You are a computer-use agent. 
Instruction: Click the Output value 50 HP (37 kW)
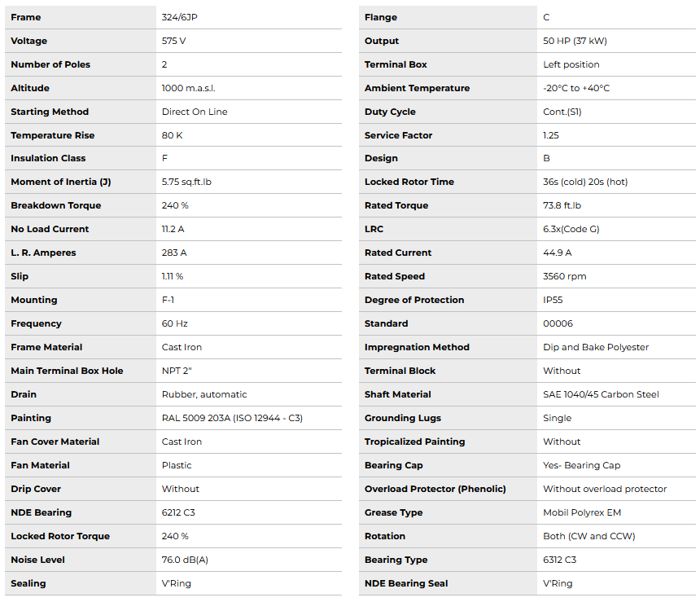pyautogui.click(x=575, y=41)
